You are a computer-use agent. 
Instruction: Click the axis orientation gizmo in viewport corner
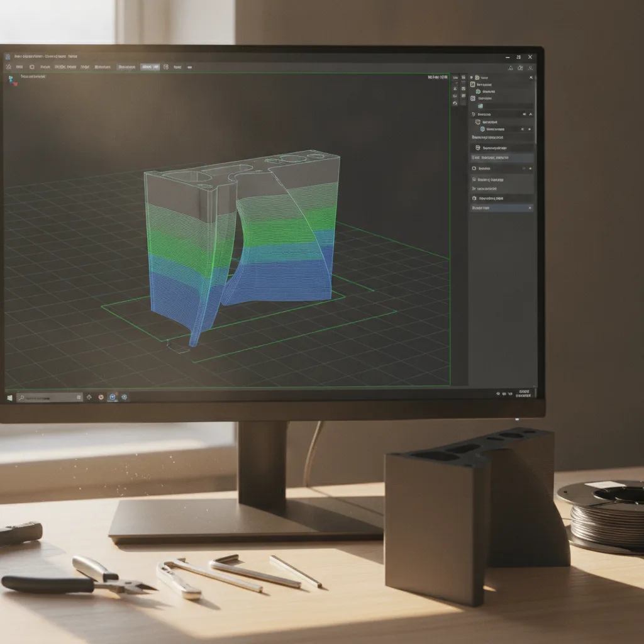click(13, 80)
